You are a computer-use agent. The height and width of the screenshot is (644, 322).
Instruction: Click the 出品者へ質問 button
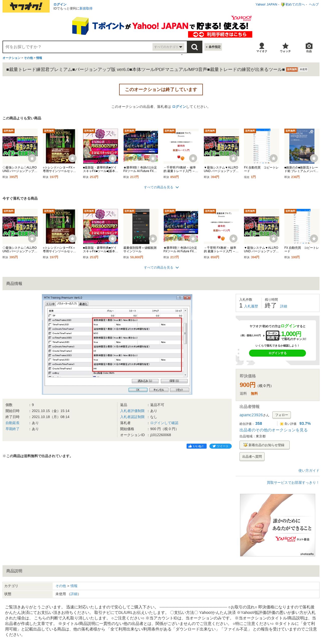coord(252,457)
